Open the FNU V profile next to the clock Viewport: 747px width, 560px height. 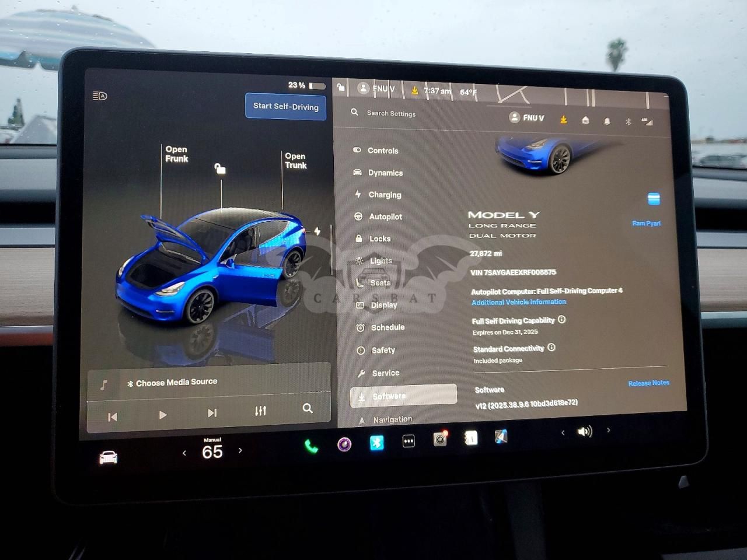click(x=376, y=89)
